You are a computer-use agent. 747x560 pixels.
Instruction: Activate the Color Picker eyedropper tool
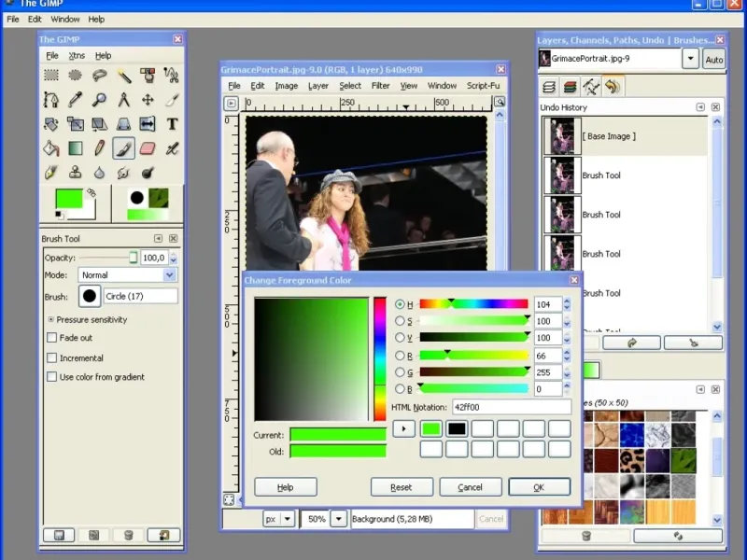pyautogui.click(x=75, y=100)
